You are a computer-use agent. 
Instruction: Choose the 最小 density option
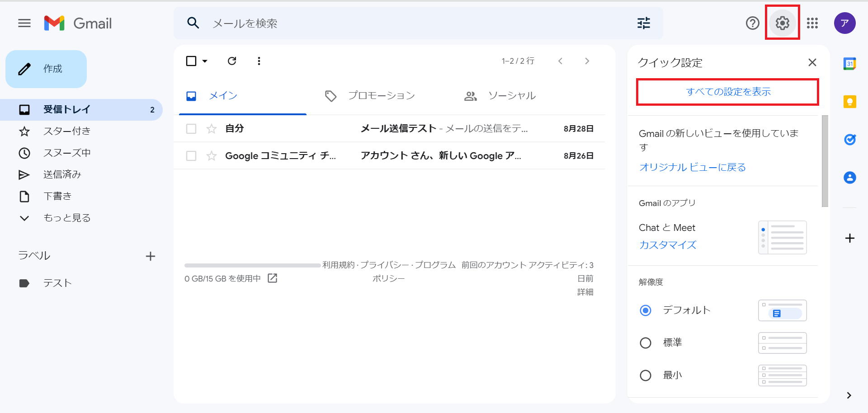point(646,375)
